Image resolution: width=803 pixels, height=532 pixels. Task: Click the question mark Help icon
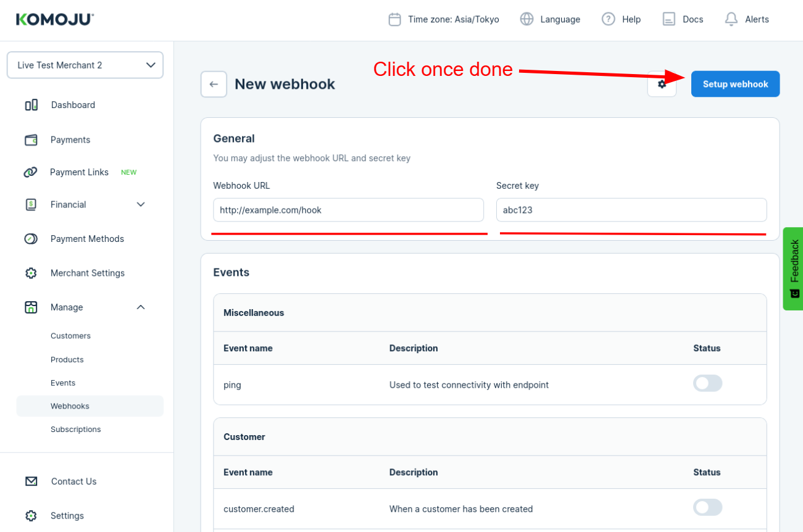pos(609,19)
